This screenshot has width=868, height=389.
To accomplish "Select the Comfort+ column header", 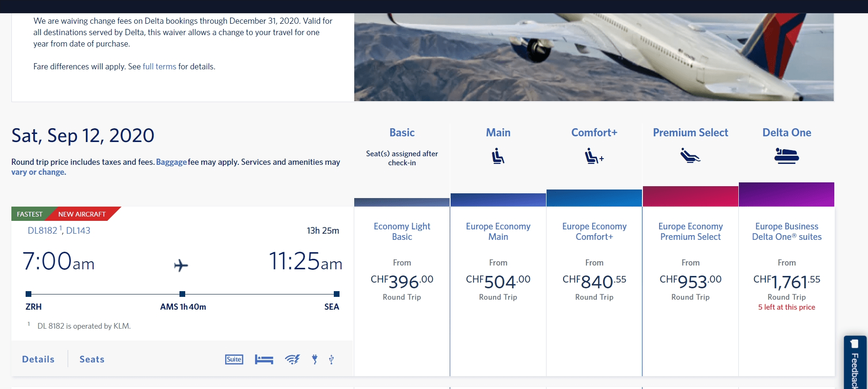I will click(594, 133).
